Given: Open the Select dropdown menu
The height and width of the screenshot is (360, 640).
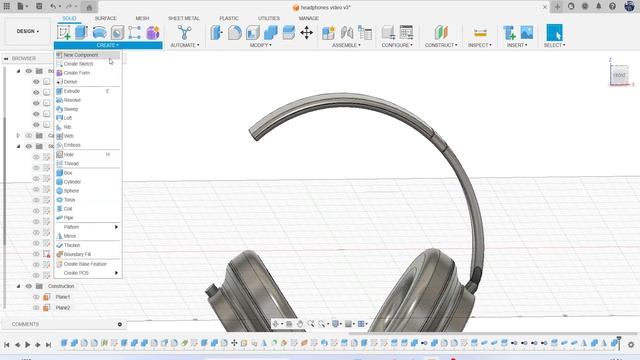Looking at the screenshot, I should click(554, 45).
